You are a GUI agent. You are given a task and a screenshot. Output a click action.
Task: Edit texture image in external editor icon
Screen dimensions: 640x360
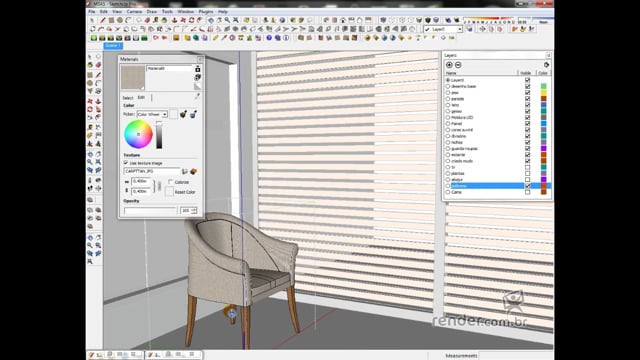click(193, 171)
